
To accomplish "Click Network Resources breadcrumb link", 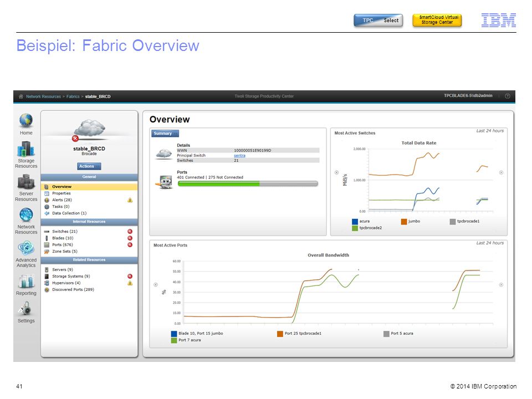I will point(43,96).
